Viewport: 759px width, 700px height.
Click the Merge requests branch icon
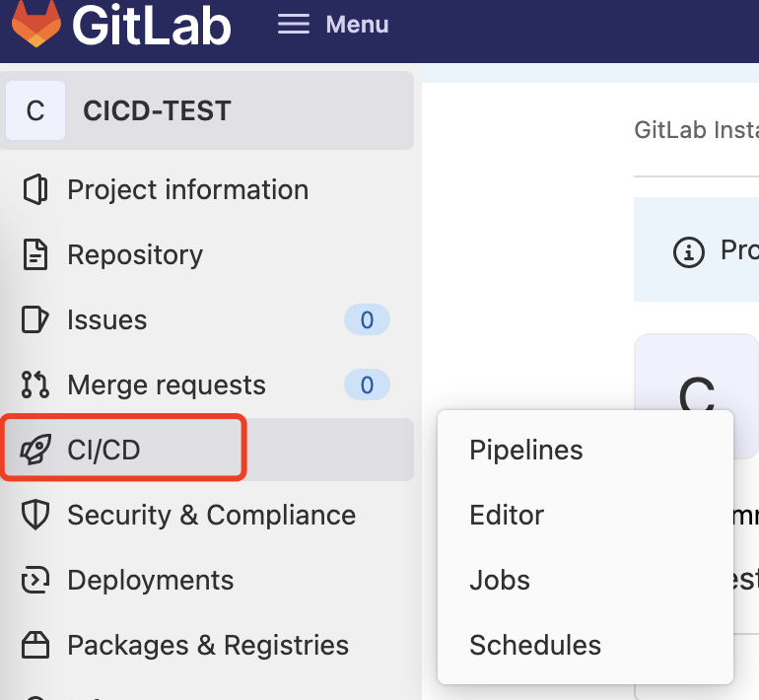35,385
